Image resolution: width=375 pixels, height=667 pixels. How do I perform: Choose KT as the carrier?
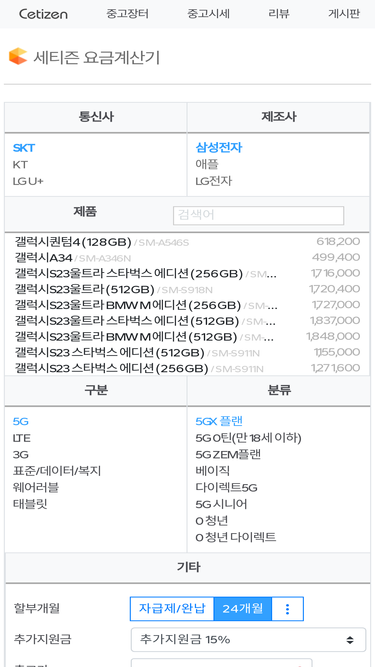coord(20,165)
